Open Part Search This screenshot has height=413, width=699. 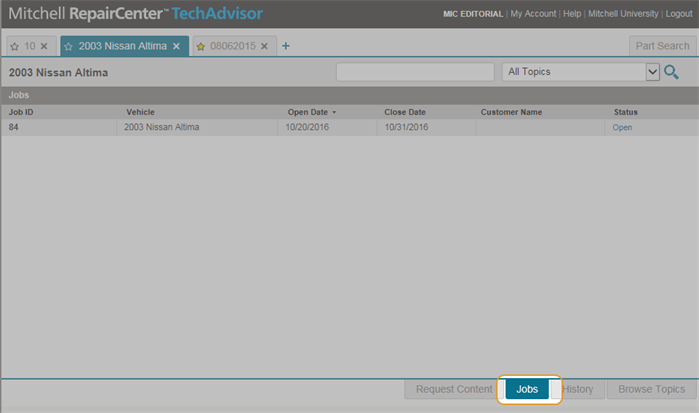pyautogui.click(x=662, y=46)
